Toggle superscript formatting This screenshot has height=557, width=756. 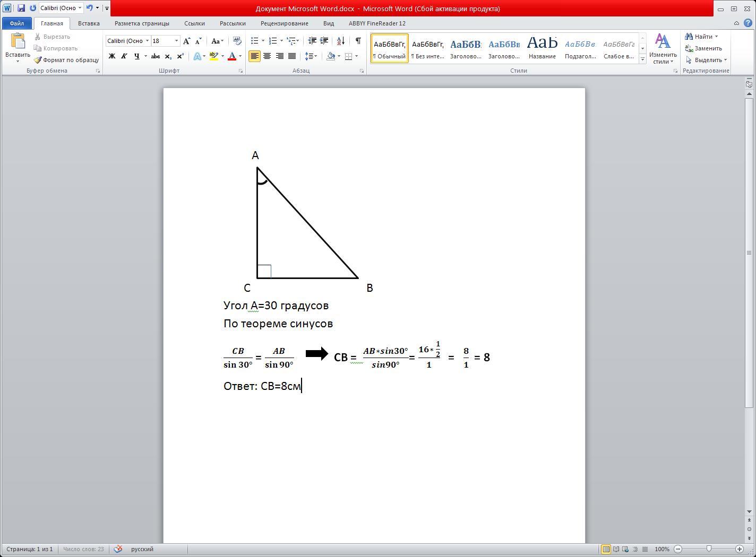coord(180,56)
